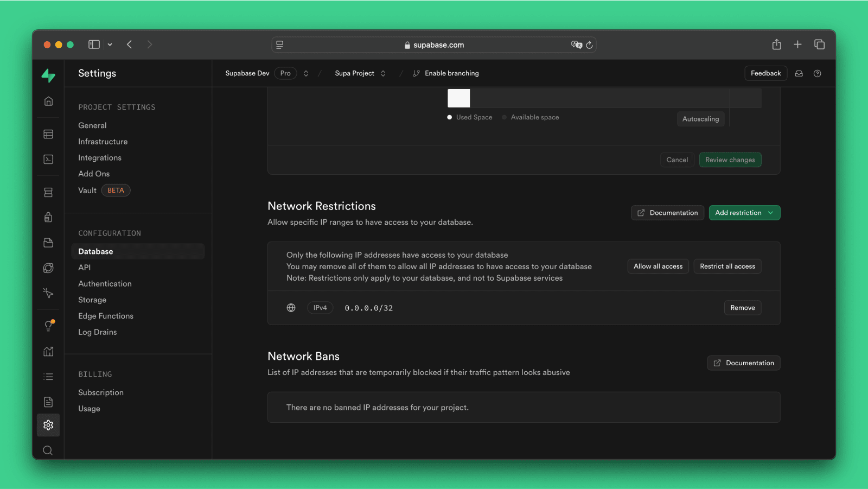The image size is (868, 489).
Task: Open Subscription billing page
Action: click(x=101, y=392)
